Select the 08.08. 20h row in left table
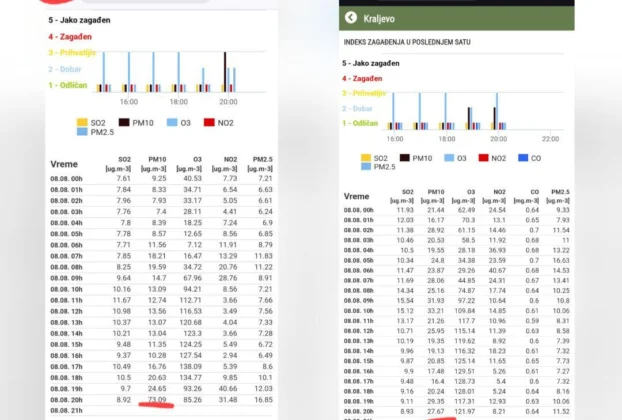Screen dimensions: 622x420 70,400
